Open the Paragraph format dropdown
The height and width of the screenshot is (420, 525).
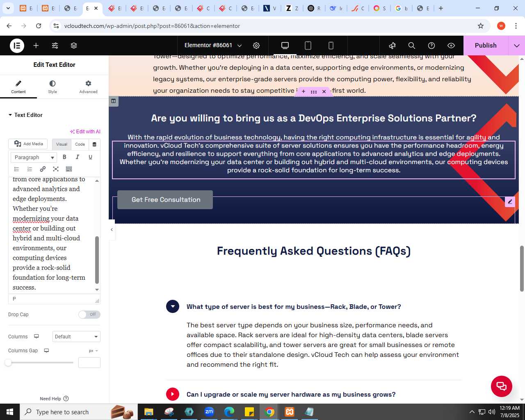(34, 157)
